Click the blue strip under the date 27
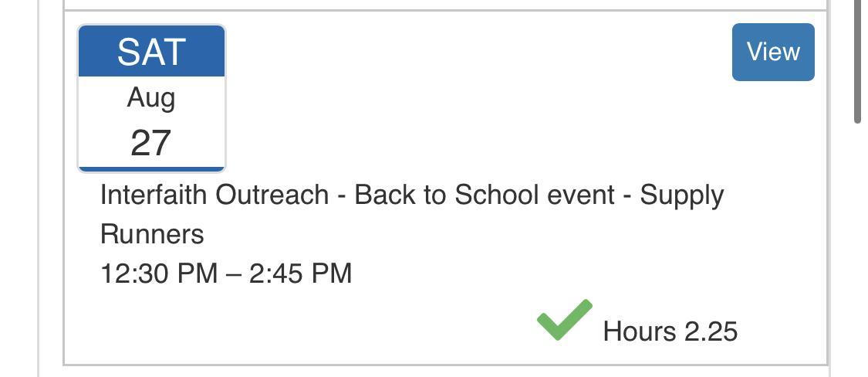Screen dimensions: 868x377 151,168
